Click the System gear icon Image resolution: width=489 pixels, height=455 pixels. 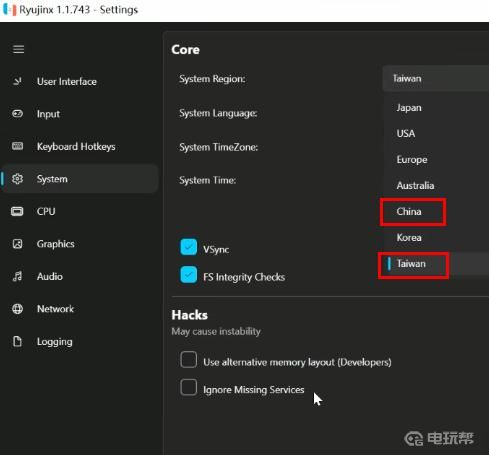tap(17, 179)
